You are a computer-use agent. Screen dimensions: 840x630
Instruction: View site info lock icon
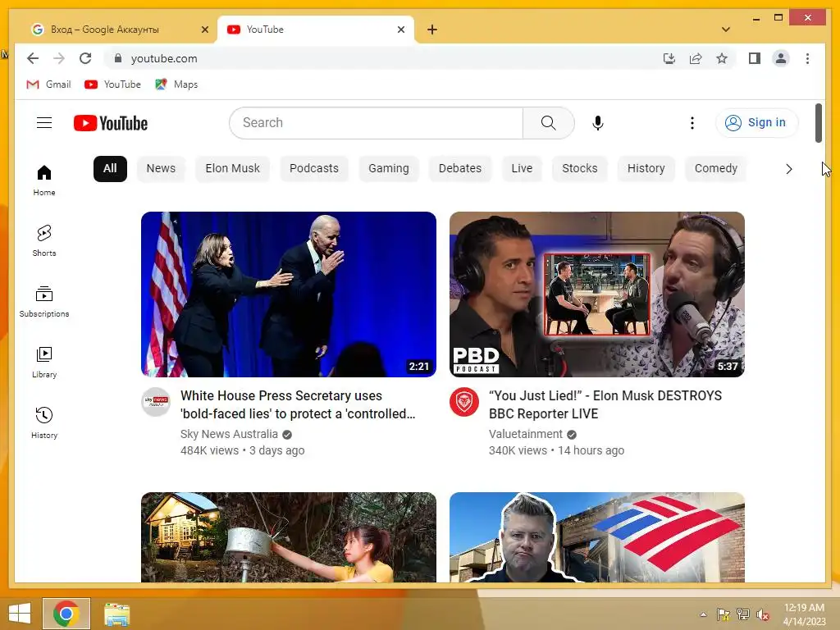point(118,58)
